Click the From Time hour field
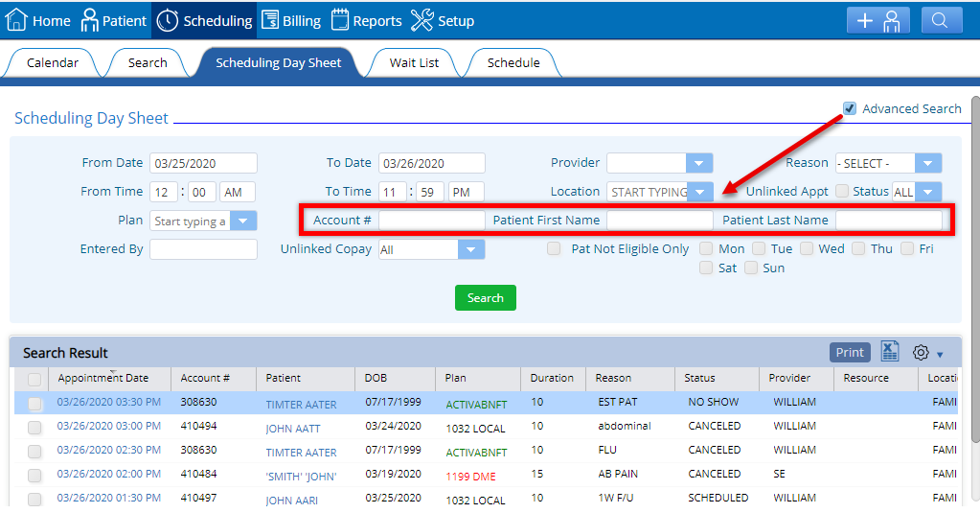This screenshot has width=980, height=513. coord(163,192)
